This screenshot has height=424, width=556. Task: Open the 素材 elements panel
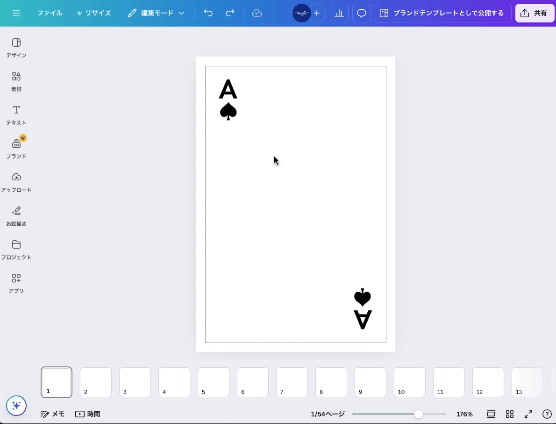(16, 81)
